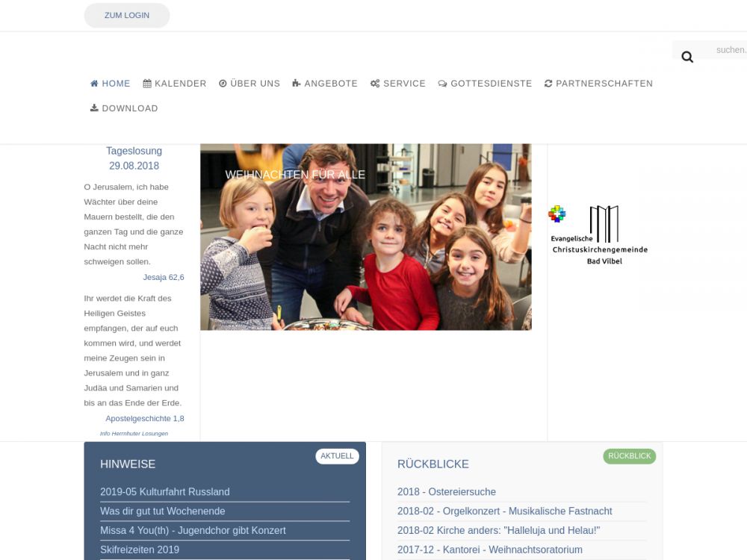Click the house icon beside Home

pos(94,84)
